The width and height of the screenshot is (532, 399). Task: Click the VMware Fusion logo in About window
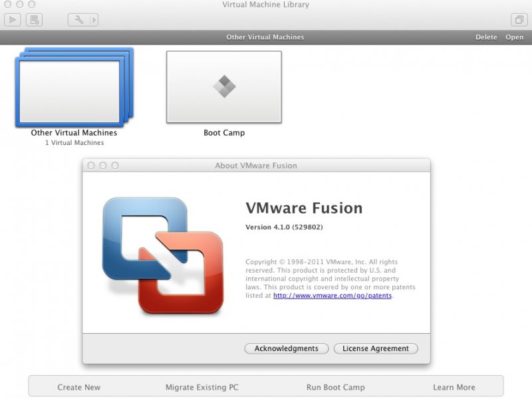click(x=163, y=255)
